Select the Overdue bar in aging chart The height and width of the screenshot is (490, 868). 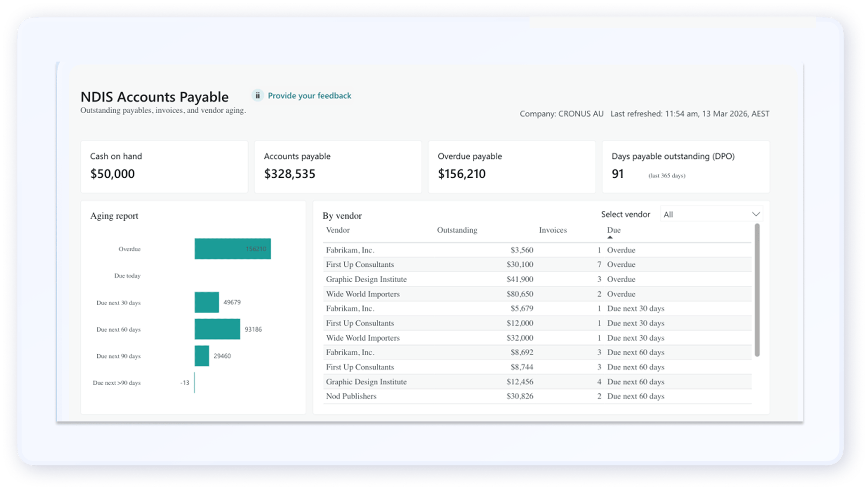pos(232,249)
